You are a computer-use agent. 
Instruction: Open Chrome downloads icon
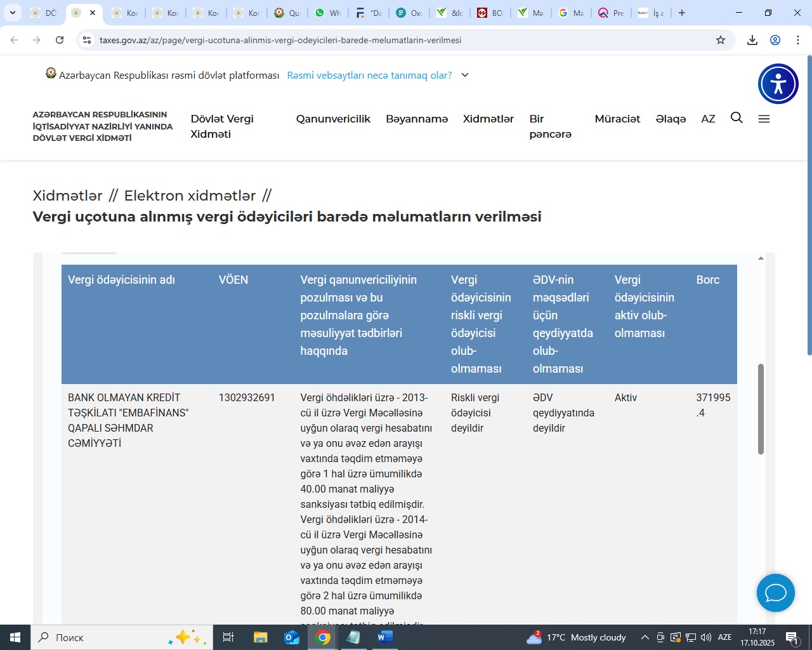752,40
